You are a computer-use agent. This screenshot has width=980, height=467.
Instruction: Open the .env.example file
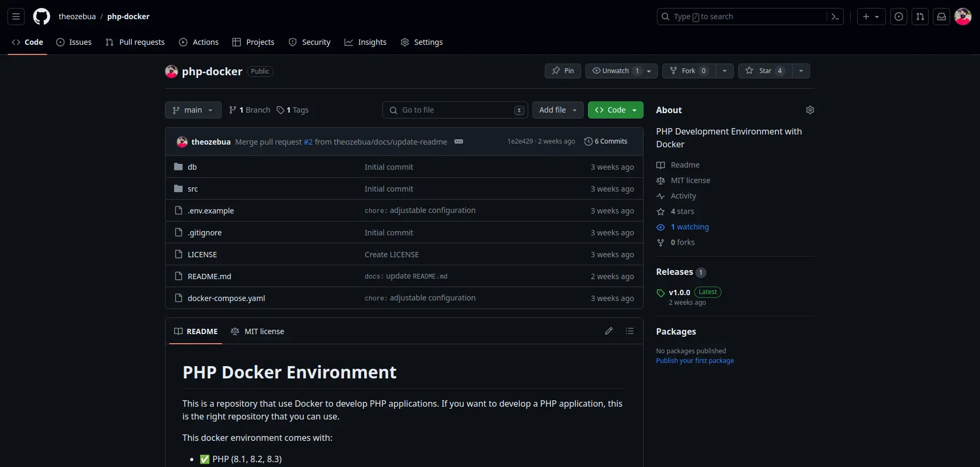pyautogui.click(x=211, y=211)
